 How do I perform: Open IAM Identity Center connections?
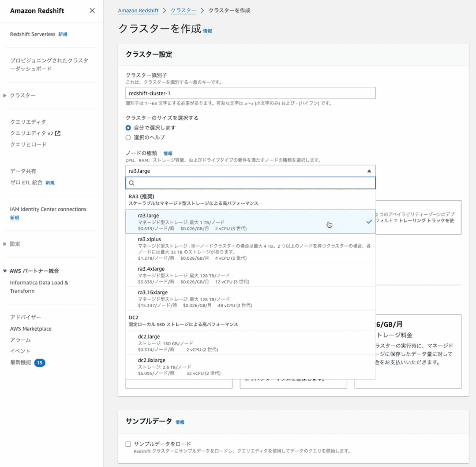click(x=48, y=209)
